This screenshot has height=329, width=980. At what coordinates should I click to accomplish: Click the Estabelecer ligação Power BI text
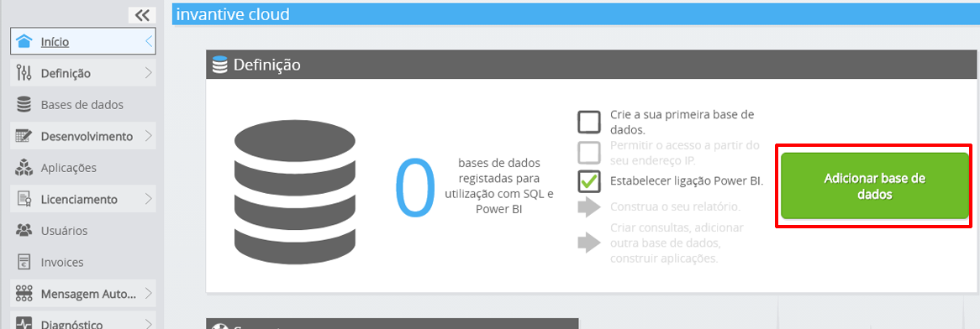click(687, 181)
